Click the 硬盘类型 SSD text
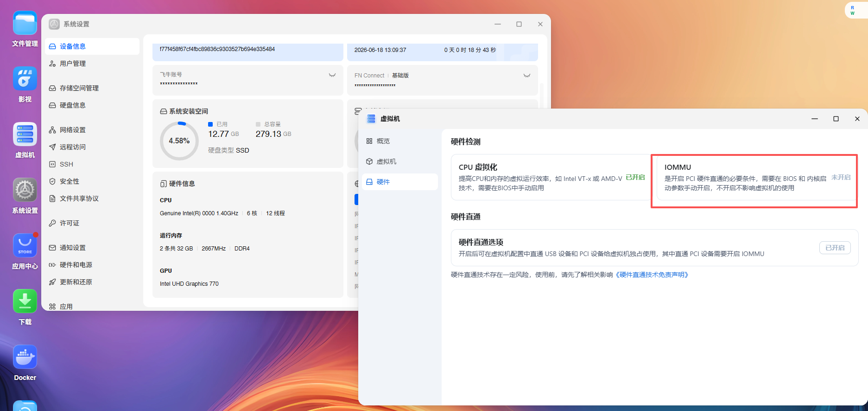This screenshot has height=411, width=868. pos(228,150)
